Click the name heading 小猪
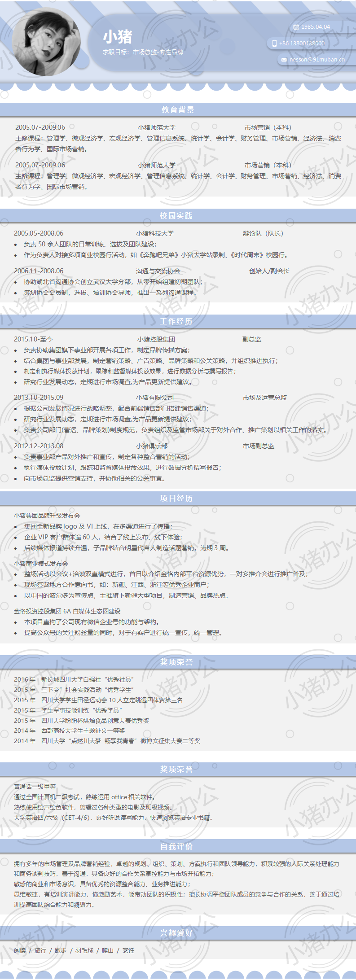The width and height of the screenshot is (356, 980). point(118,37)
